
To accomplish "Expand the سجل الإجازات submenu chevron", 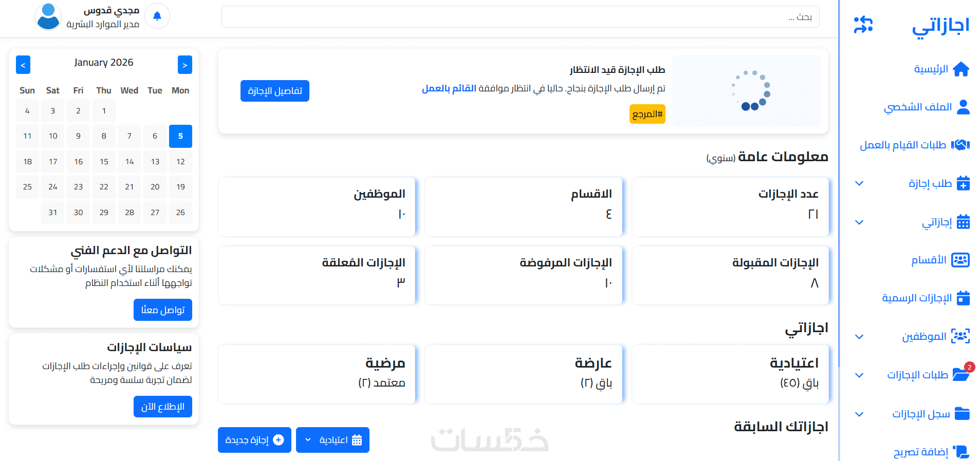I will (x=859, y=414).
